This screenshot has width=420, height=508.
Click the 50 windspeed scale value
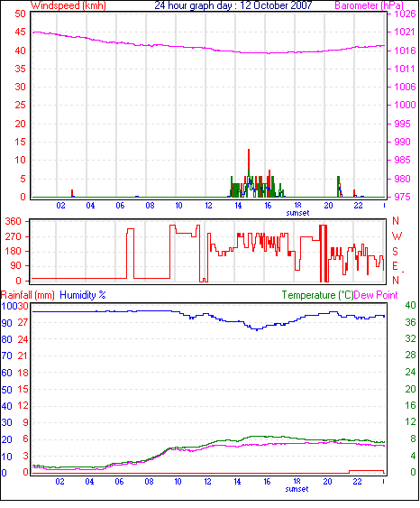[x=20, y=14]
